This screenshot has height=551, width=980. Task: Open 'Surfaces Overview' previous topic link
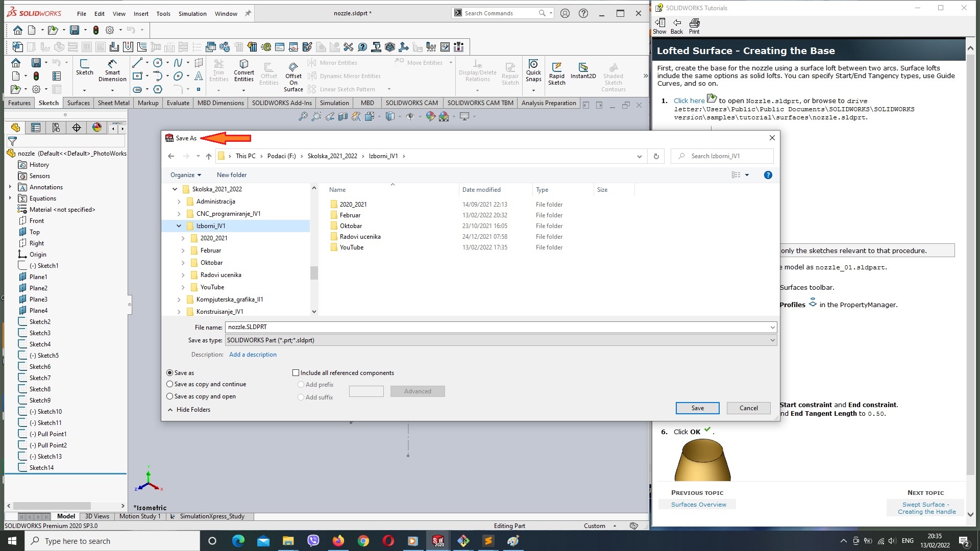pos(698,505)
